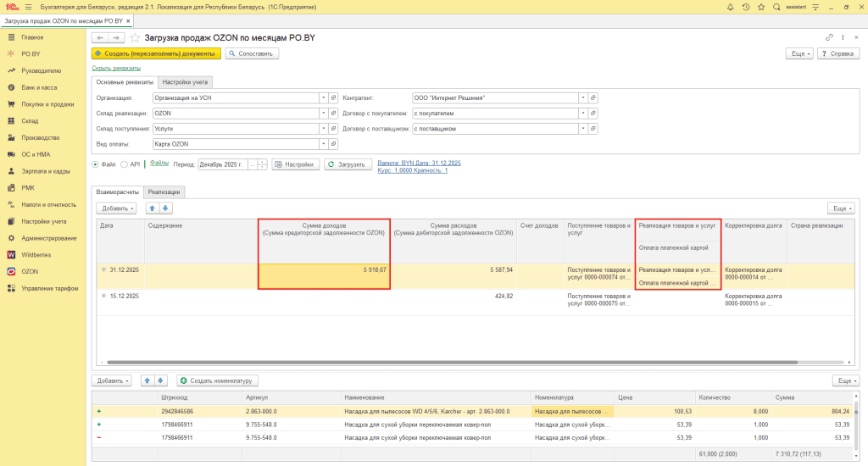Expand the 31.12.2025 row

pyautogui.click(x=103, y=270)
